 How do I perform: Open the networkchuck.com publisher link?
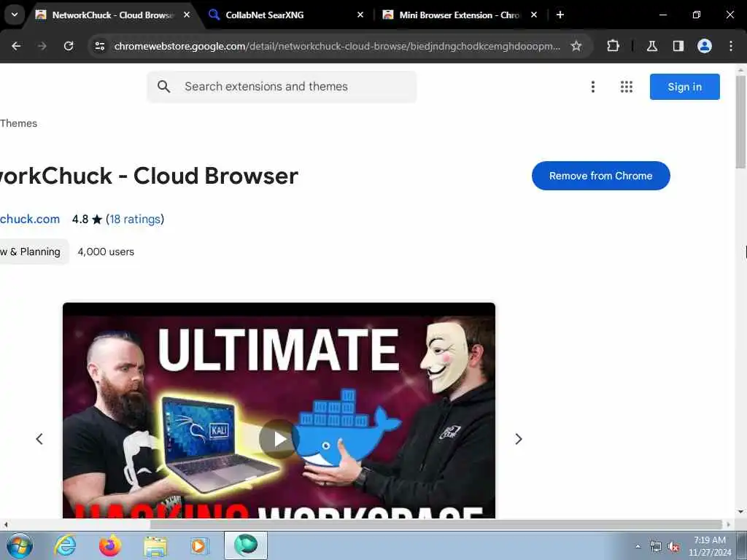tap(29, 219)
